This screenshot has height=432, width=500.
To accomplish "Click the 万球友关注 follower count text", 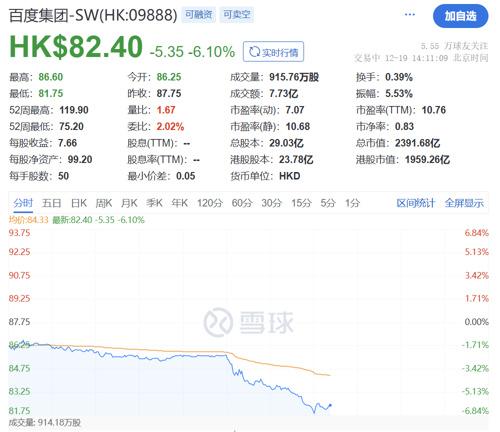I will [454, 46].
